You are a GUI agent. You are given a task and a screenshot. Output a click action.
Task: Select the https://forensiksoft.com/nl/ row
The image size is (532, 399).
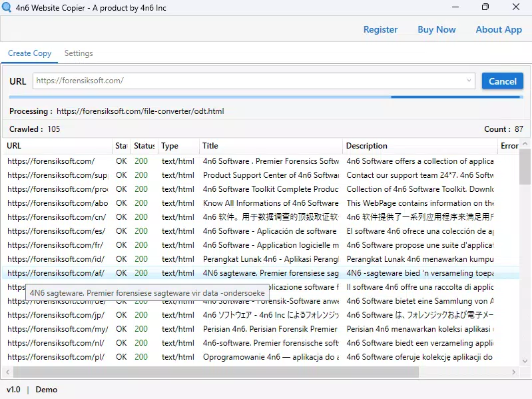click(x=260, y=343)
